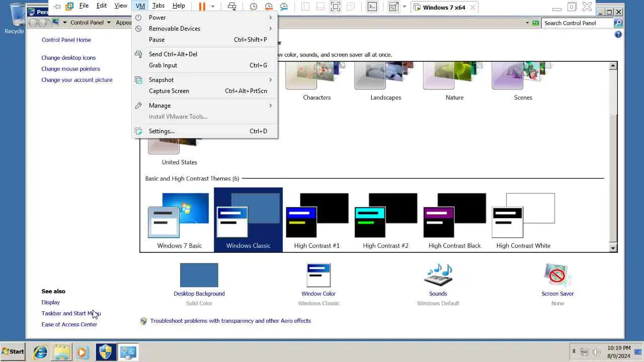644x362 pixels.
Task: Select the High Contrast White theme
Action: coord(523,220)
